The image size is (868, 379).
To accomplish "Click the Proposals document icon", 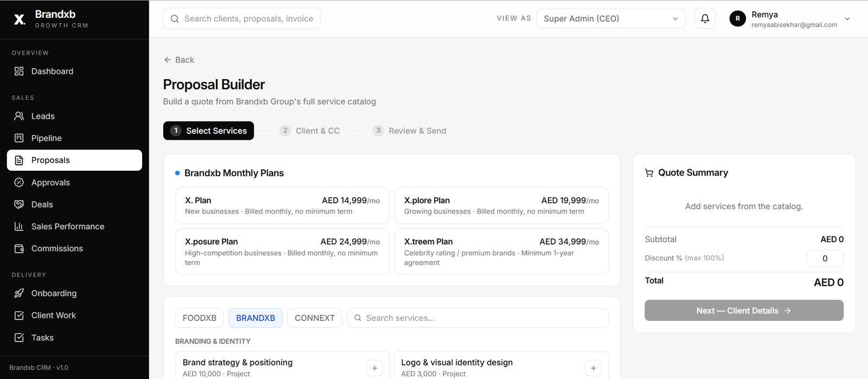I will pos(19,160).
